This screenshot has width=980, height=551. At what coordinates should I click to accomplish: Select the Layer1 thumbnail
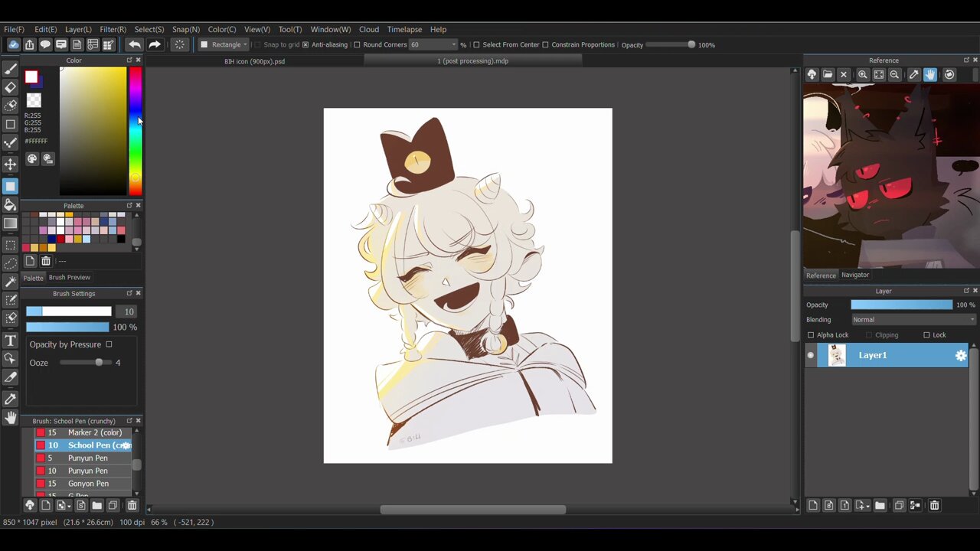click(836, 355)
